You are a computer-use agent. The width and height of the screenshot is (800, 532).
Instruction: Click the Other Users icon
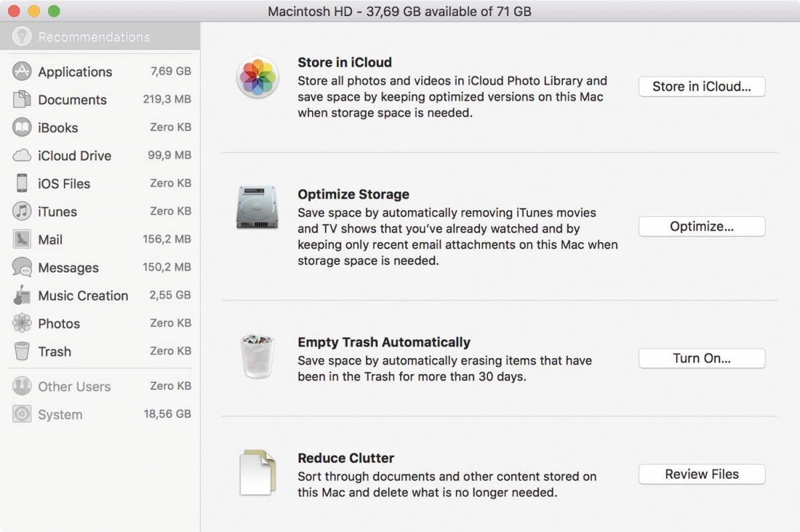click(23, 386)
